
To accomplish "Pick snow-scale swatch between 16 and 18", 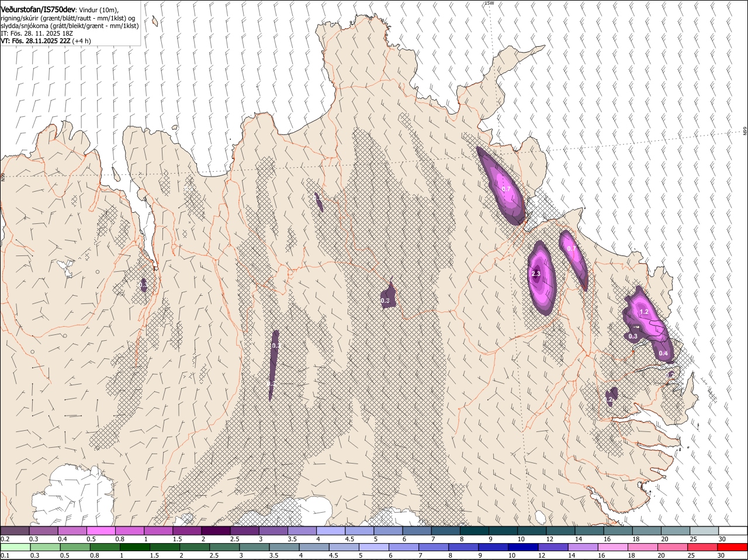I will click(618, 530).
